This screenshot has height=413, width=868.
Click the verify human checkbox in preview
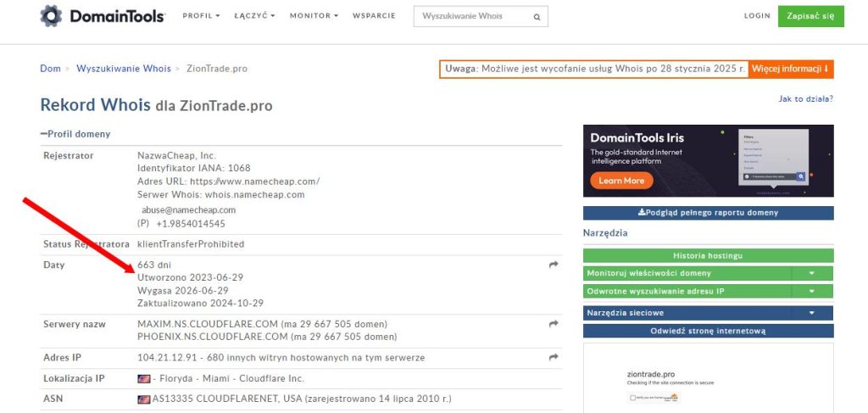click(632, 398)
